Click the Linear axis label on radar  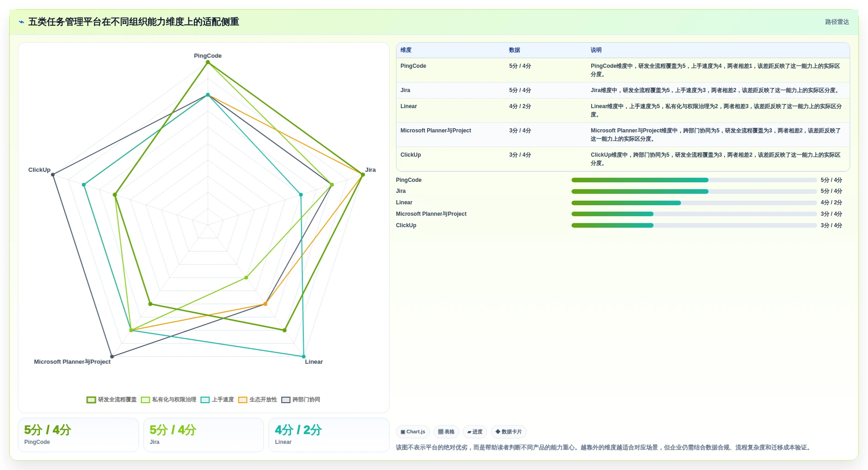coord(314,362)
